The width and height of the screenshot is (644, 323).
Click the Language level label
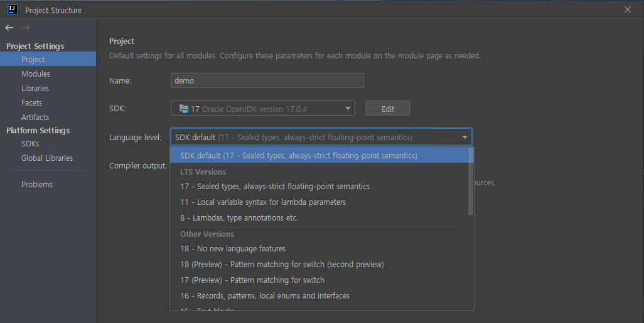(135, 137)
